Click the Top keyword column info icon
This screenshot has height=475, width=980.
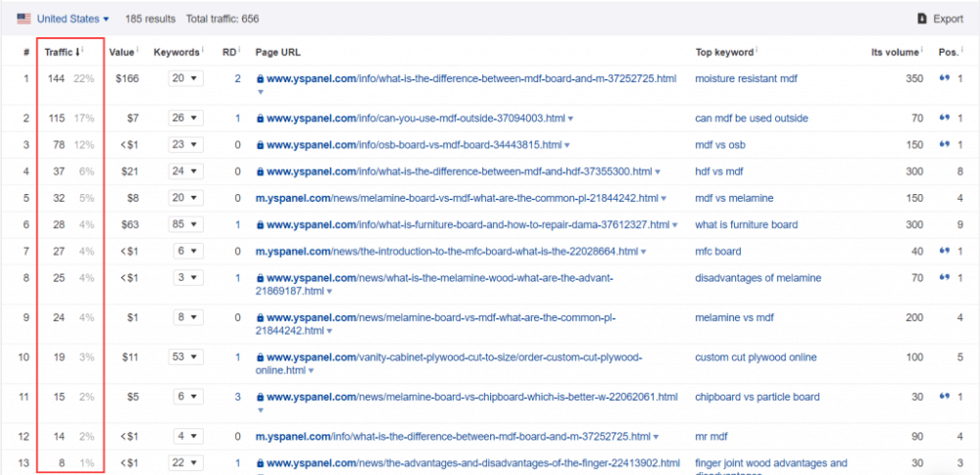758,51
